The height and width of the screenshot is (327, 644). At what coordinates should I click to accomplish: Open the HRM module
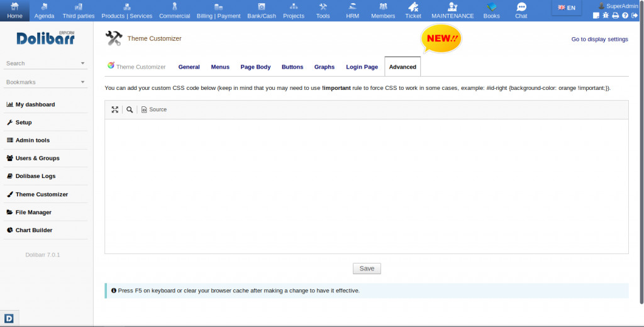pyautogui.click(x=352, y=11)
